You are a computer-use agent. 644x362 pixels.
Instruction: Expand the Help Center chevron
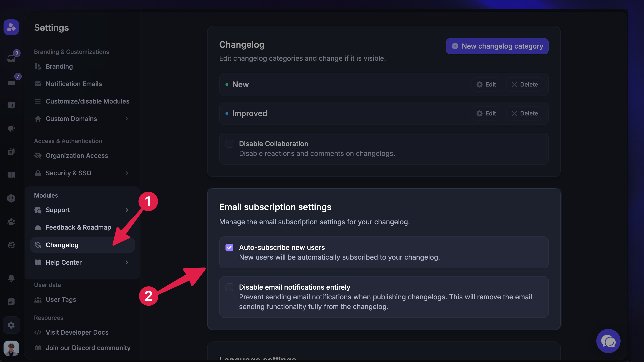tap(127, 262)
